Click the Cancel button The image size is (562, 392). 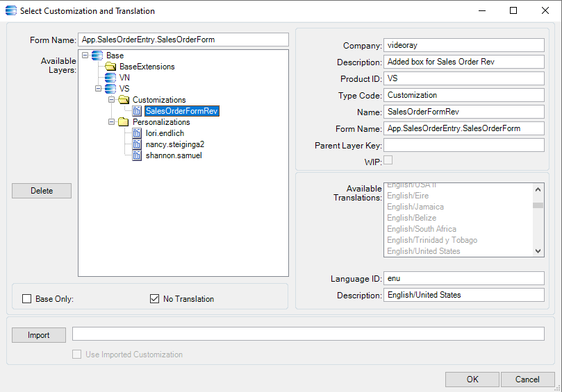pos(527,380)
